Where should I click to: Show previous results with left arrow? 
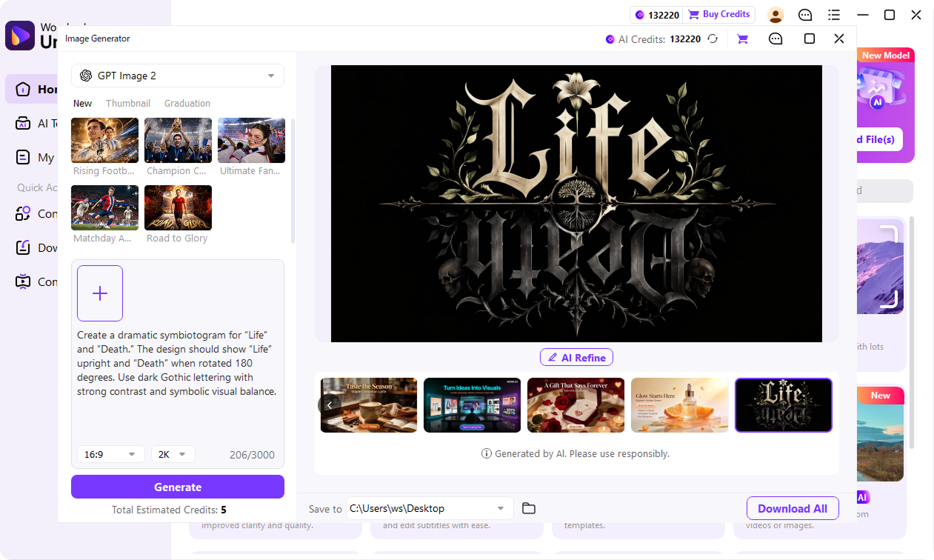329,405
